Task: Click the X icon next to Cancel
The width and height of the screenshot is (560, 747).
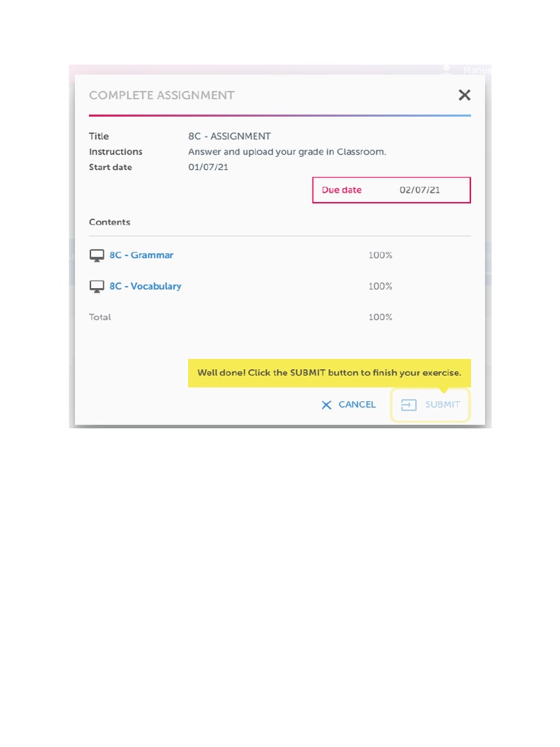Action: (x=327, y=405)
